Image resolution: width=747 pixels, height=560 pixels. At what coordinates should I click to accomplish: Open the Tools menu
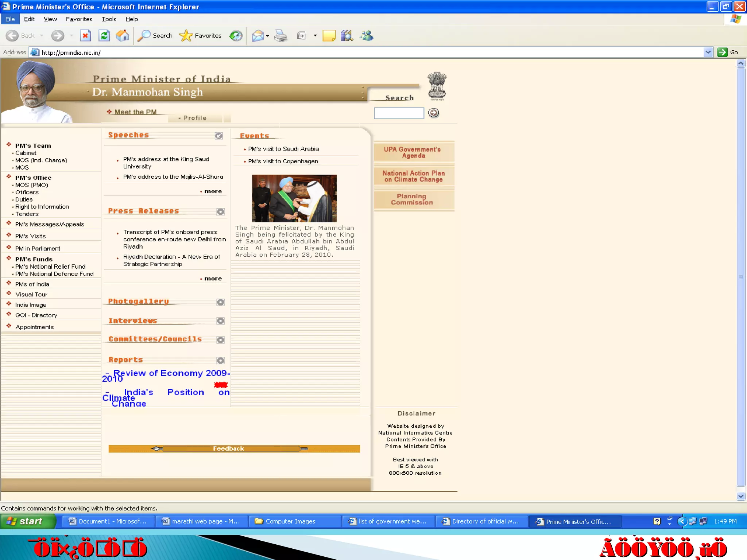[109, 19]
